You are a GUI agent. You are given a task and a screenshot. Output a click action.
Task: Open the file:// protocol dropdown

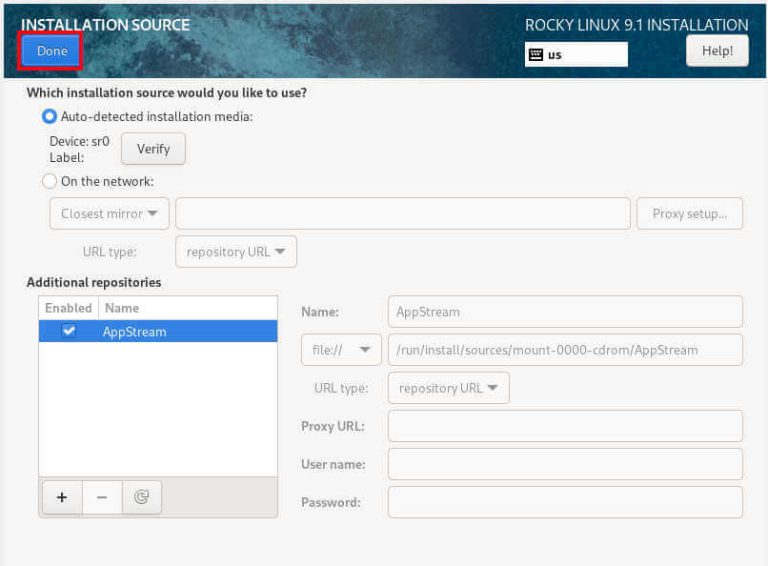pyautogui.click(x=341, y=350)
